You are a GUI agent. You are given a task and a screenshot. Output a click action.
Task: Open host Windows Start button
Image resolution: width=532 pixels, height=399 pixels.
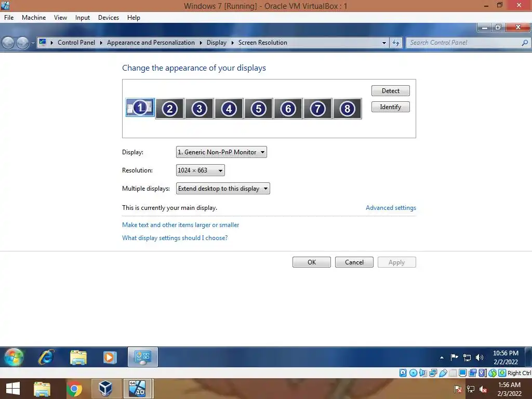coord(12,389)
